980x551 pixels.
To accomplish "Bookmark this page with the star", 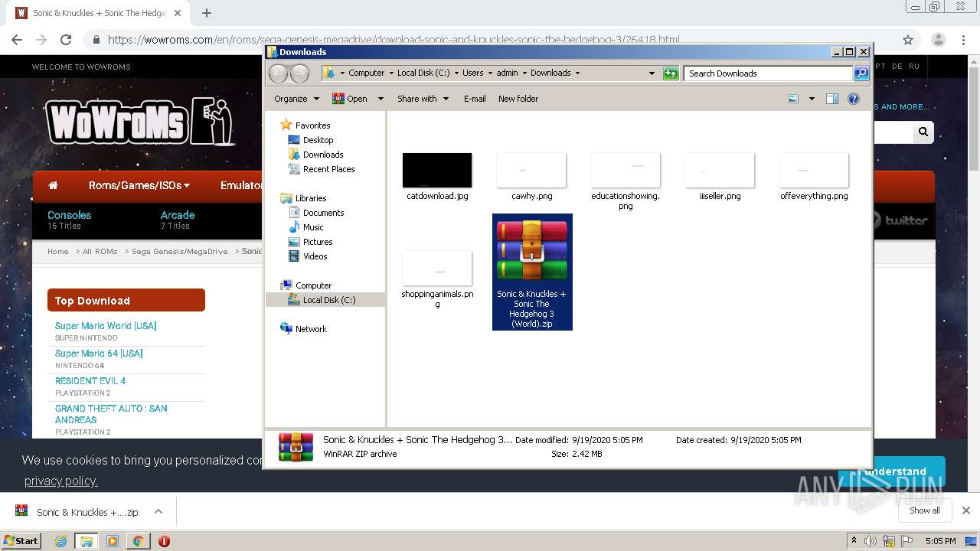I will point(908,40).
